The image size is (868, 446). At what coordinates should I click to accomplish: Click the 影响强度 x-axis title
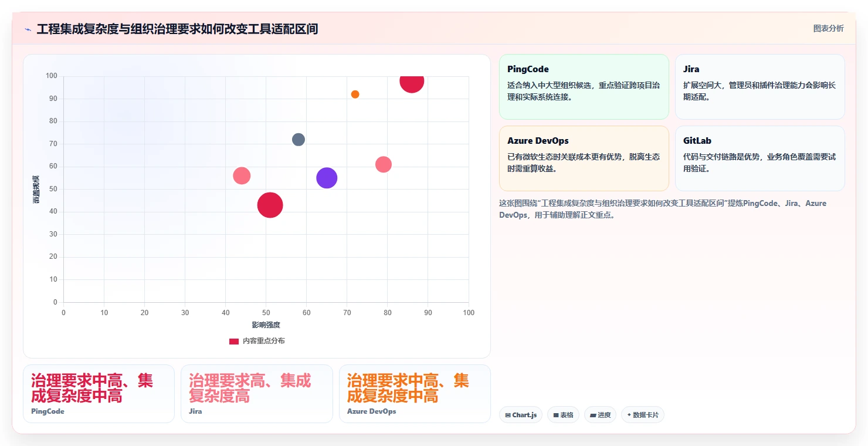(x=266, y=325)
